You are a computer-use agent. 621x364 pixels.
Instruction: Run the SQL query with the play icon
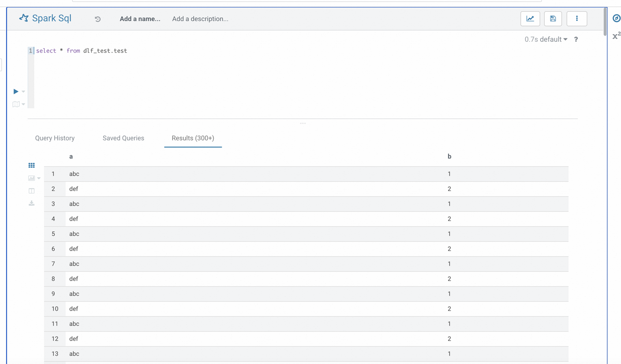point(15,91)
